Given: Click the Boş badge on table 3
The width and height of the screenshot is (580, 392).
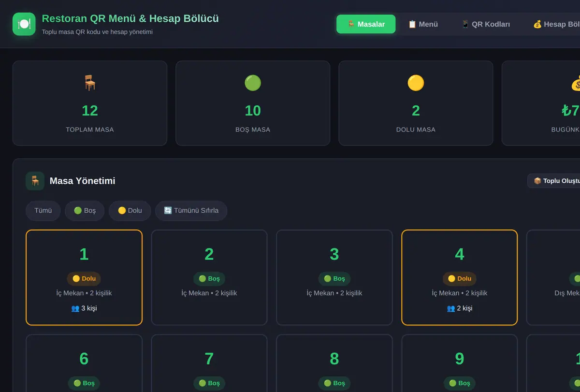Looking at the screenshot, I should (334, 278).
